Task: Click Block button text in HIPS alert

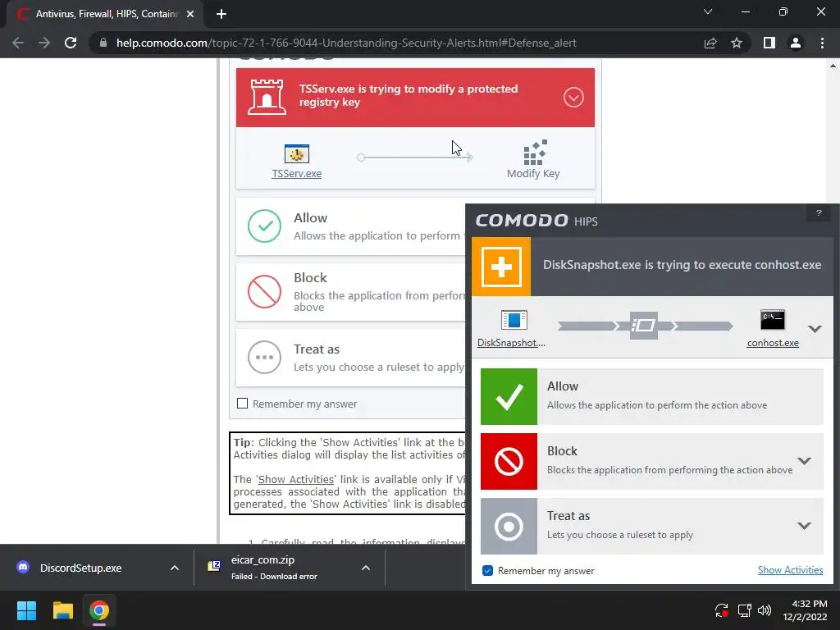Action: pyautogui.click(x=562, y=451)
